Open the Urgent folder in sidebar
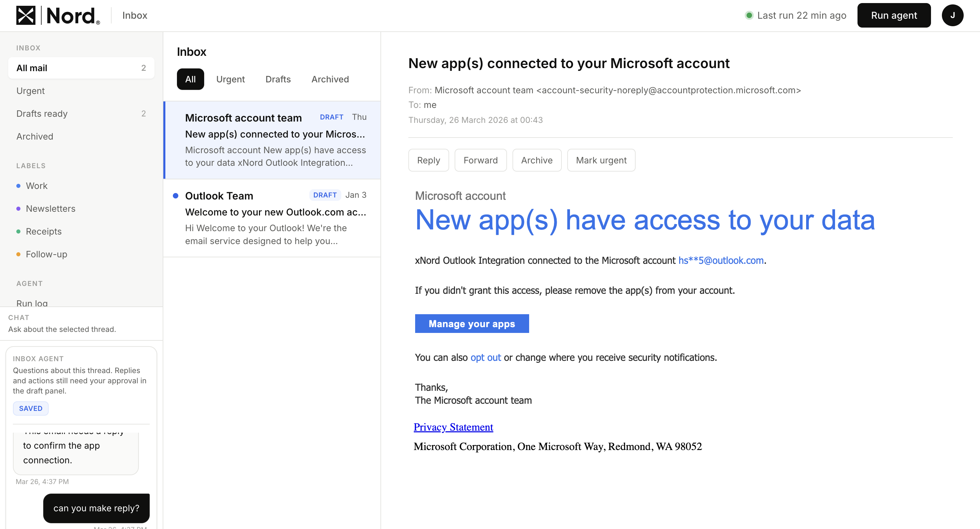Image resolution: width=980 pixels, height=529 pixels. point(81,91)
